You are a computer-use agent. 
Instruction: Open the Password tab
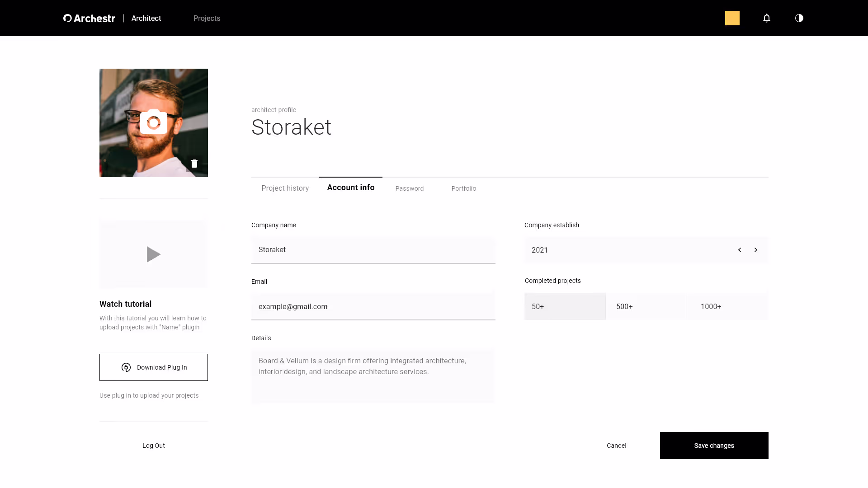pos(410,188)
